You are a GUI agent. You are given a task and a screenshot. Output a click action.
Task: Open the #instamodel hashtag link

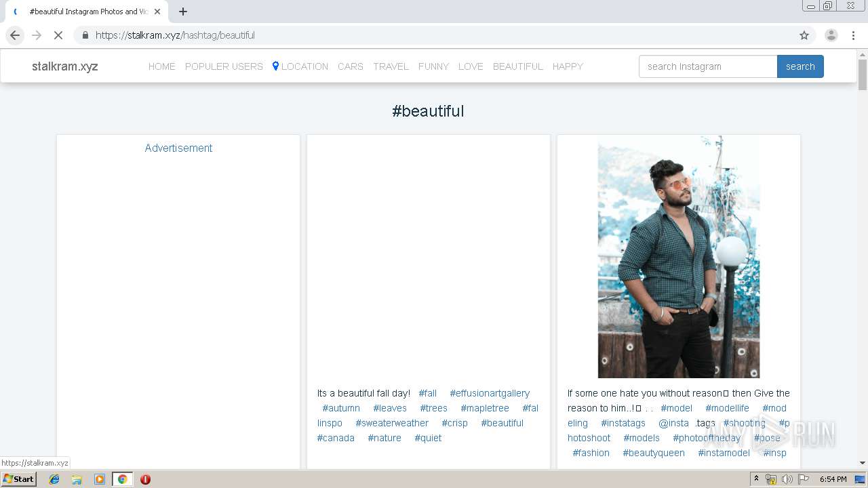point(724,453)
